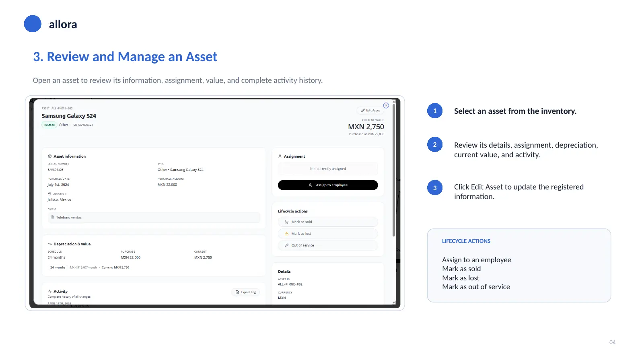The width and height of the screenshot is (644, 362).
Task: Click the 'LIFECYCLE ACTIONS' box title on slide
Action: pyautogui.click(x=466, y=241)
